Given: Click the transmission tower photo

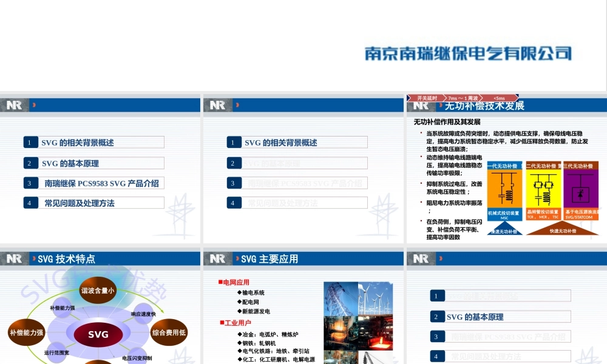Looking at the screenshot, I should click(x=341, y=298).
